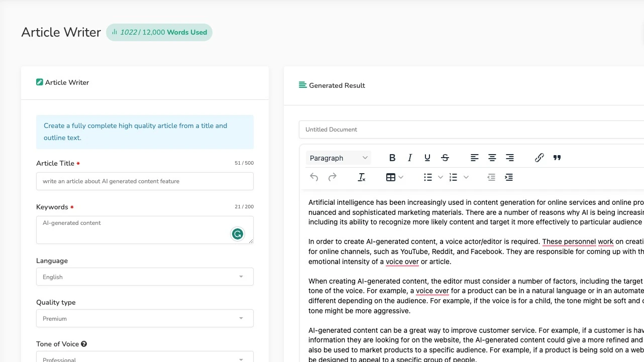644x362 pixels.
Task: Center align the article text
Action: [x=492, y=157]
